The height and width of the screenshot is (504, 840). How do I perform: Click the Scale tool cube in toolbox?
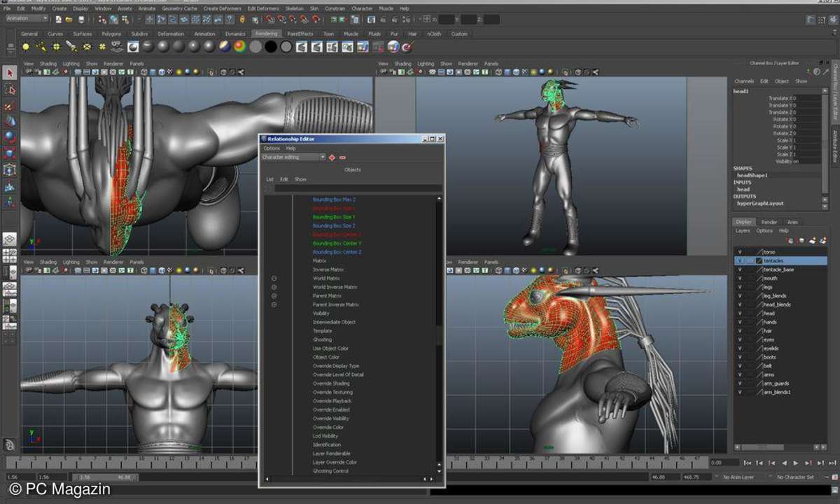pyautogui.click(x=9, y=153)
